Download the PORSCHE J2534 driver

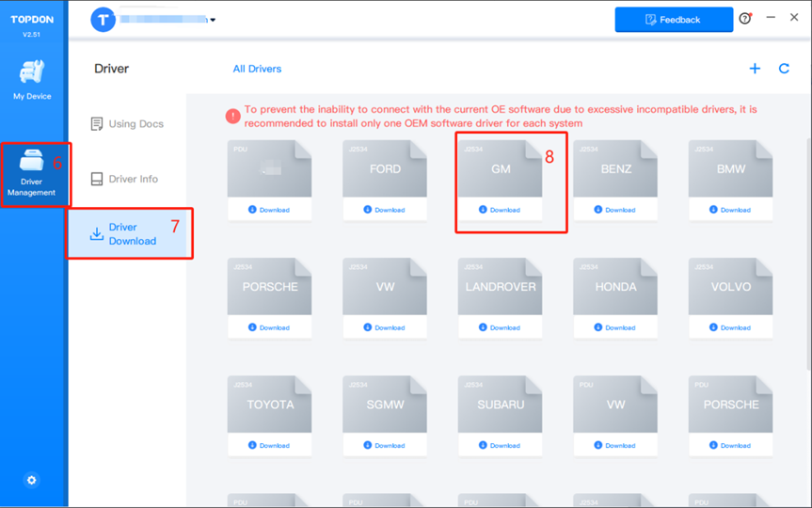tap(269, 327)
